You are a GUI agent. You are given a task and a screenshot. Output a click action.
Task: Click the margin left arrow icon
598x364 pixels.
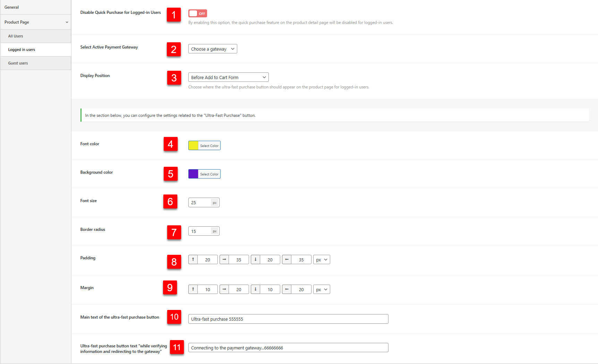click(x=287, y=289)
